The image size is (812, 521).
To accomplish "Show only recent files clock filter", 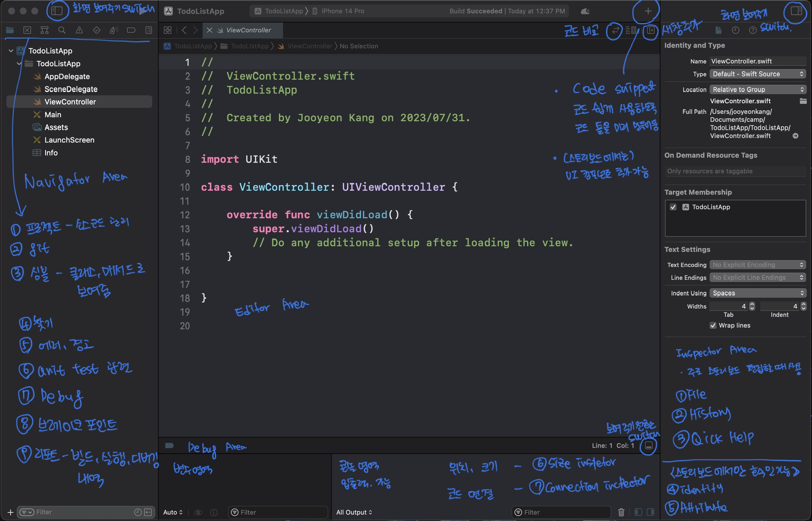I will click(x=138, y=512).
